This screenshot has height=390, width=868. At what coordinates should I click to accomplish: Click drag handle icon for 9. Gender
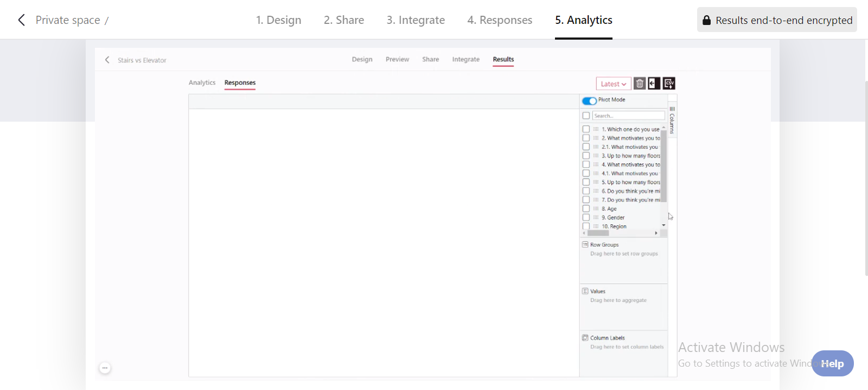(596, 217)
